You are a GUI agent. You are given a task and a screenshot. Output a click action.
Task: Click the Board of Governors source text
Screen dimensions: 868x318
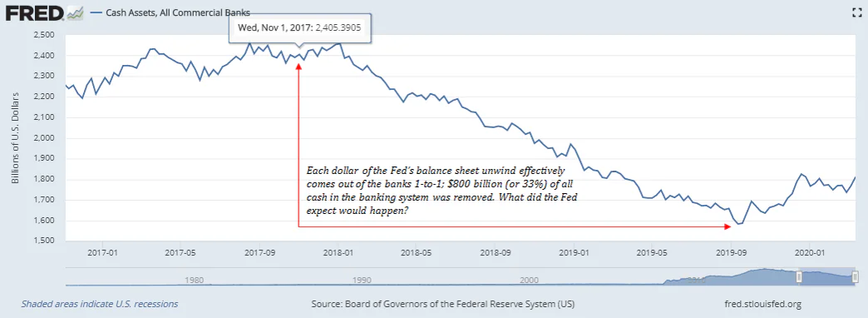tap(443, 304)
